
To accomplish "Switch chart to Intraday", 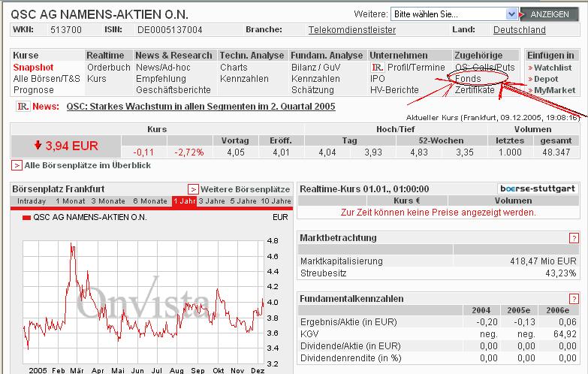I will (32, 201).
